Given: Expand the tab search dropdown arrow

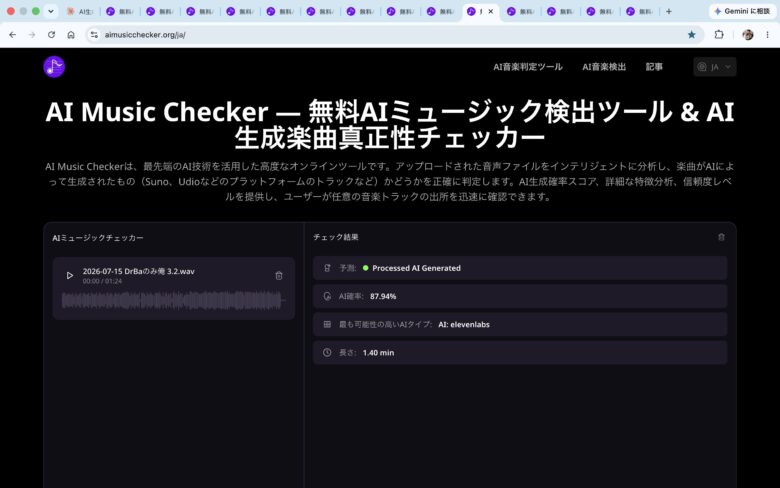Looking at the screenshot, I should pos(51,11).
